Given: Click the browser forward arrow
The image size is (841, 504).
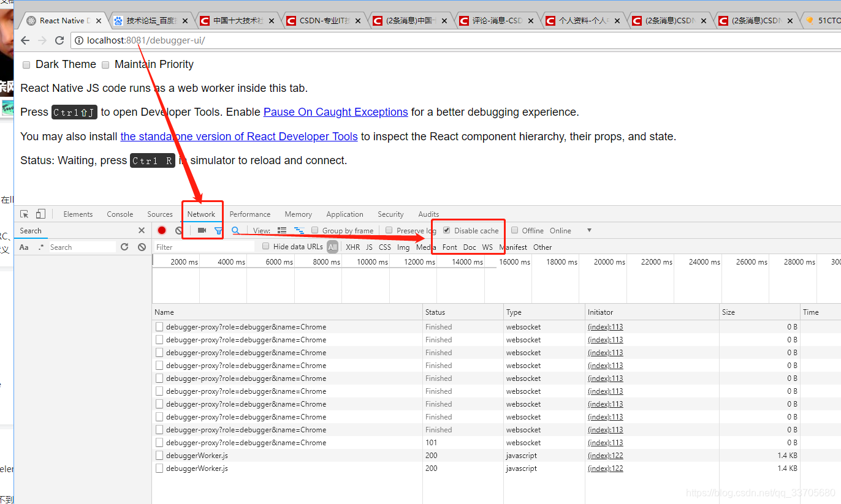Looking at the screenshot, I should coord(42,41).
